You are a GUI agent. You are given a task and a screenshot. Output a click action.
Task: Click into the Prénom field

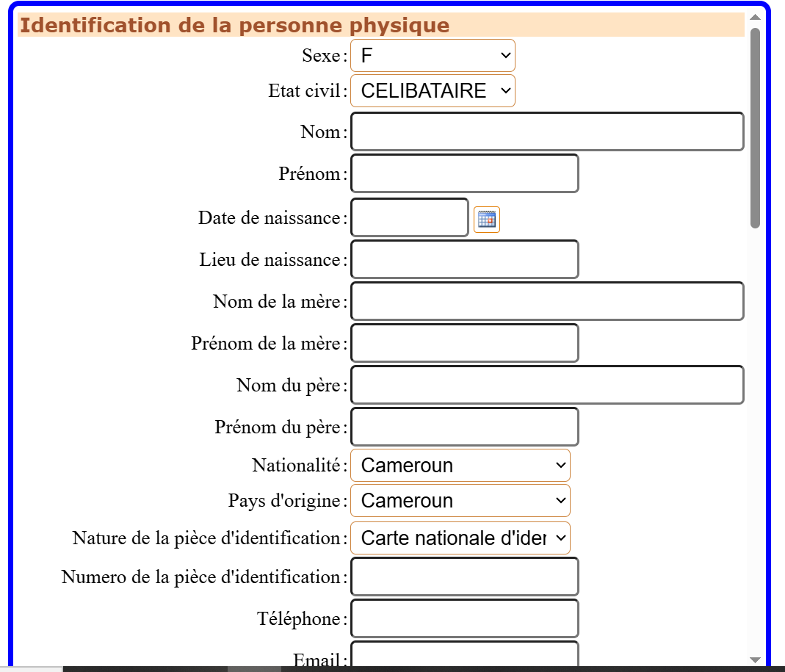pyautogui.click(x=465, y=174)
